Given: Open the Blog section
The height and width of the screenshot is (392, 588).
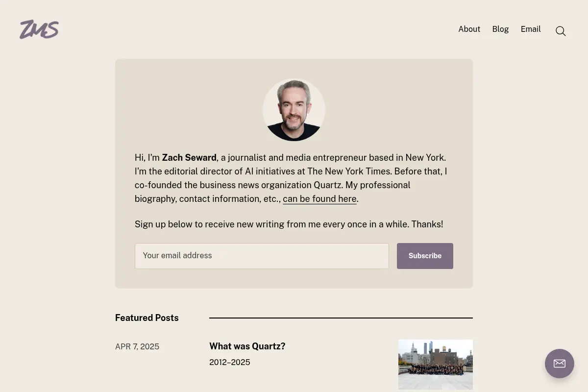Looking at the screenshot, I should click(500, 29).
